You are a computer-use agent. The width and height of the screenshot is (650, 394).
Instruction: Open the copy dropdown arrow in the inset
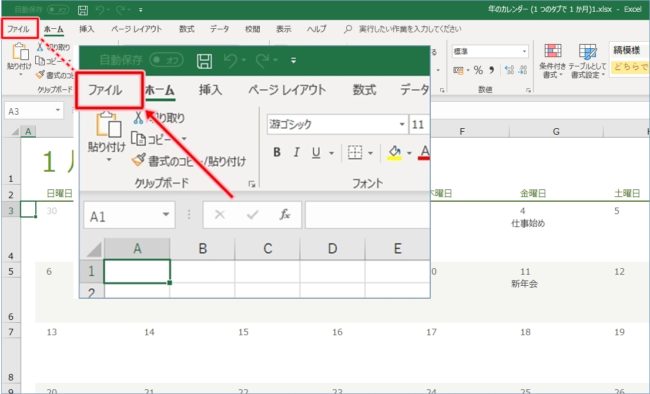tap(184, 139)
